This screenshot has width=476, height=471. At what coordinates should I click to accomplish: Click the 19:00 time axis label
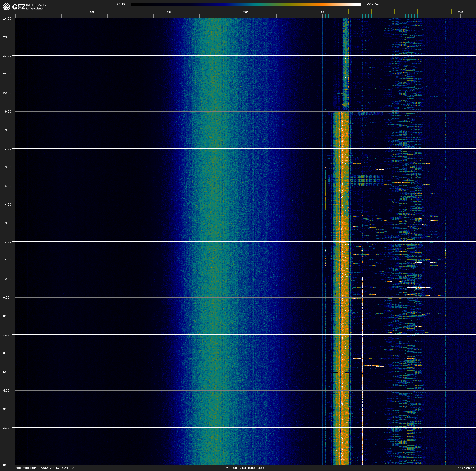click(x=7, y=111)
